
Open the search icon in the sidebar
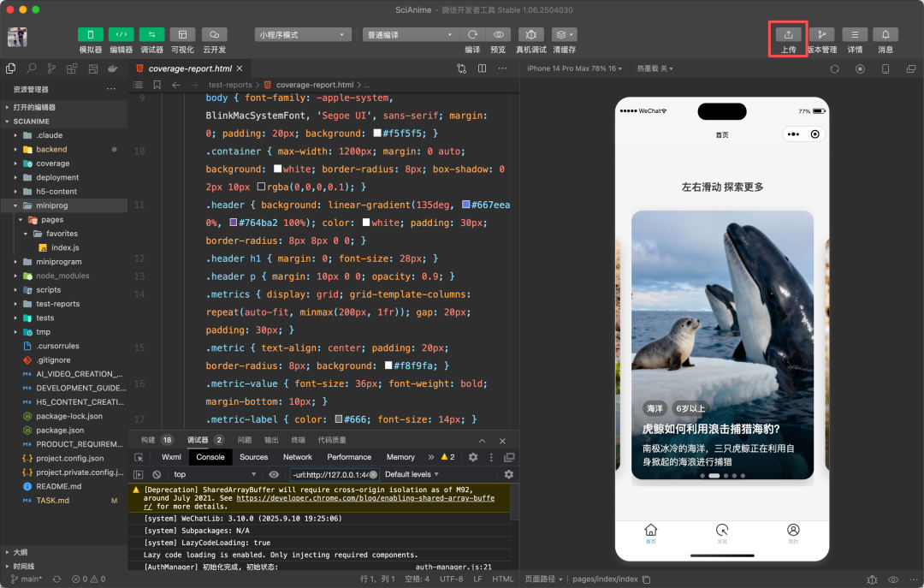[32, 68]
